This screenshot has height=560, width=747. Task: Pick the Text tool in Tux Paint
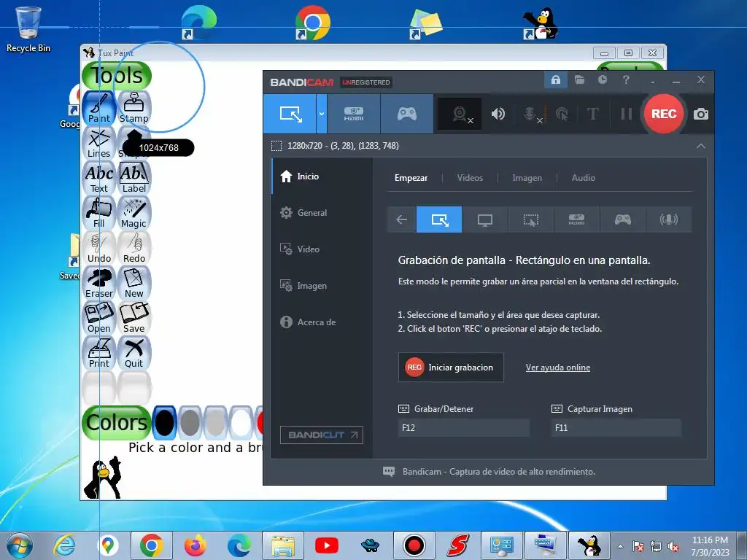click(x=99, y=178)
